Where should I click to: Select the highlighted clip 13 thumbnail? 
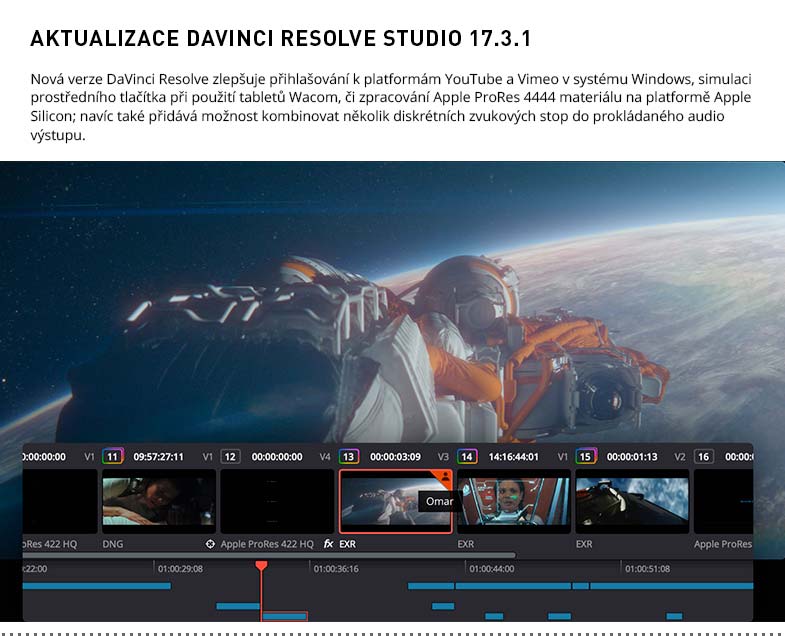[x=396, y=501]
